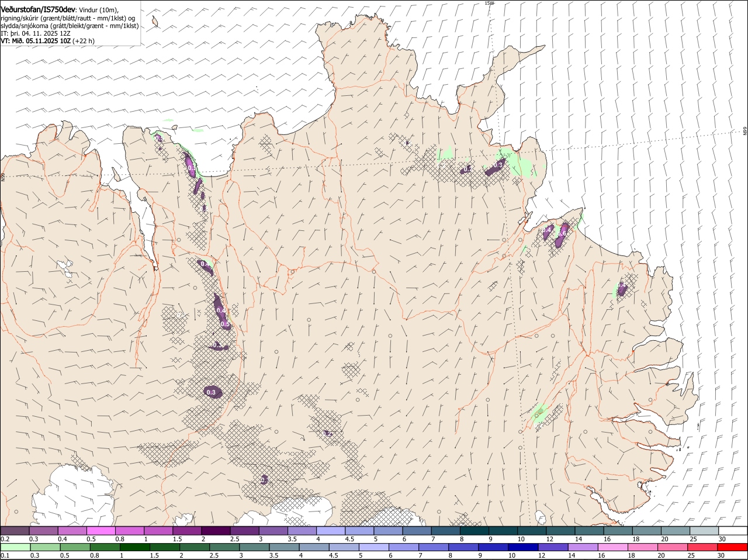Image resolution: width=748 pixels, height=560 pixels.
Task: Pick the 0.3 swatch in the lower rain scale
Action: 45,547
